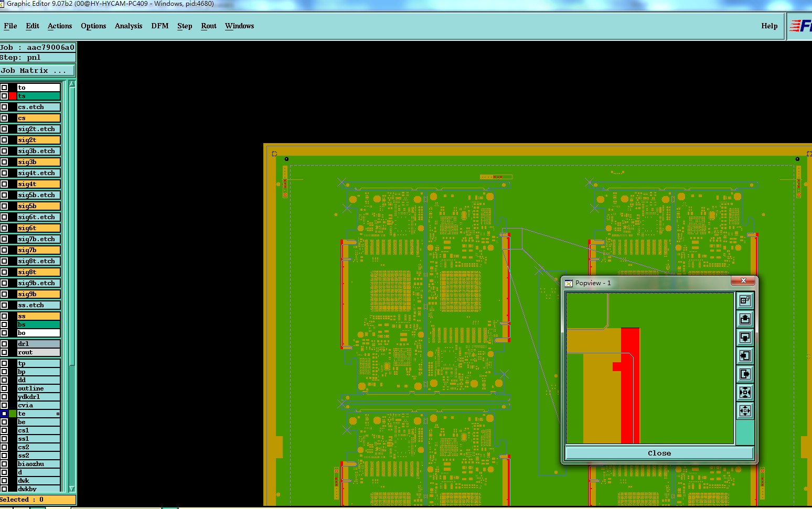Toggle the checkbox for layer sig5b

coord(4,206)
